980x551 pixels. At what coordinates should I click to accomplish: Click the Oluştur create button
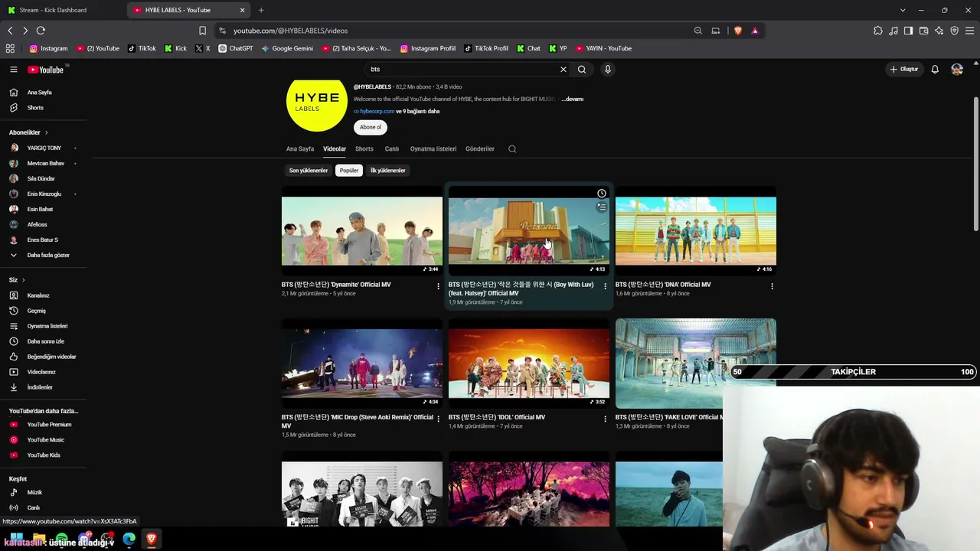tap(904, 70)
